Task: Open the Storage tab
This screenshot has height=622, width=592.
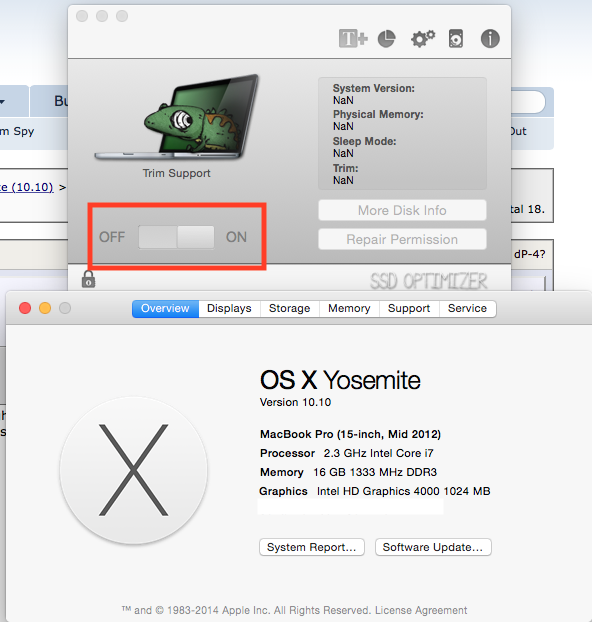Action: click(x=289, y=308)
